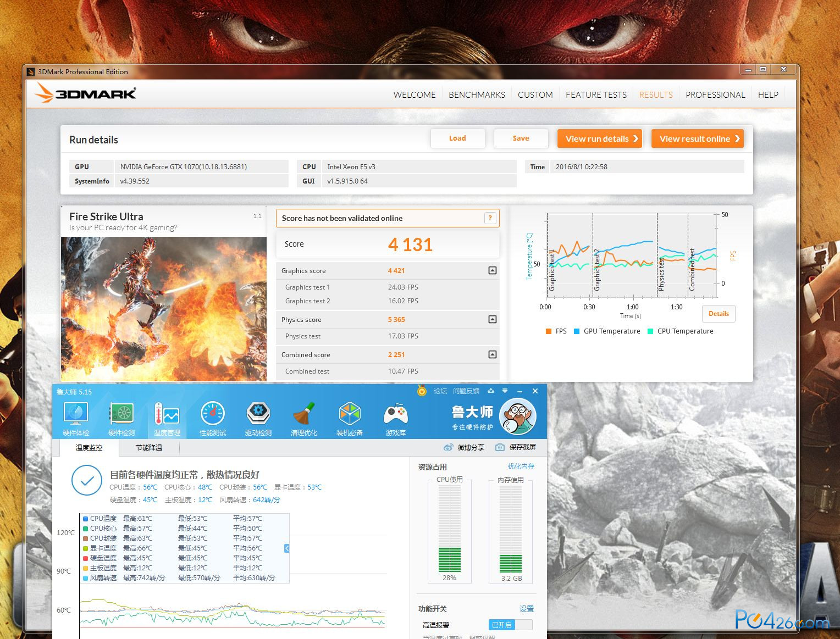Click 微博分享 share text
The width and height of the screenshot is (840, 639).
[471, 447]
